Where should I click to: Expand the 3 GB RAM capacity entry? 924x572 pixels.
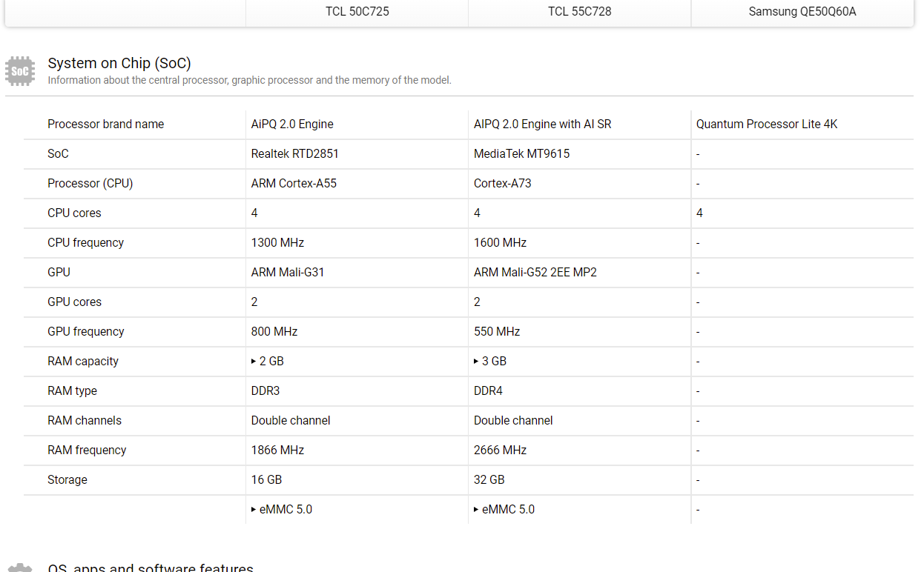click(490, 362)
